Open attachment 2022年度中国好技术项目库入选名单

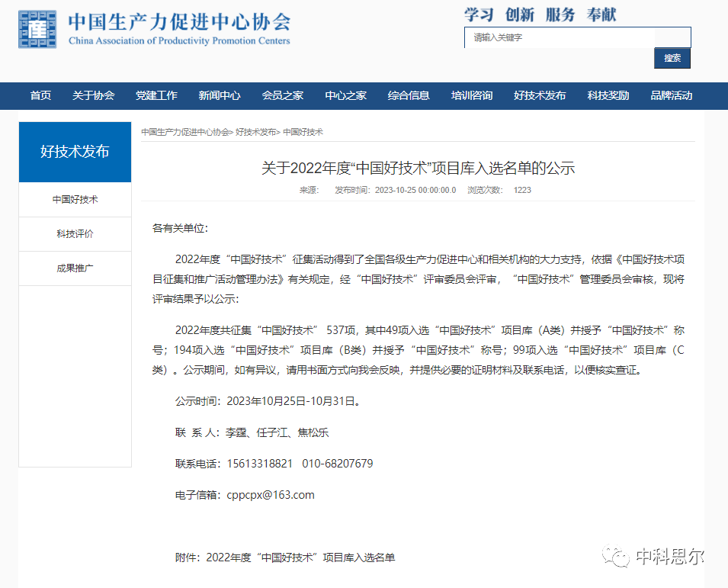pos(300,557)
